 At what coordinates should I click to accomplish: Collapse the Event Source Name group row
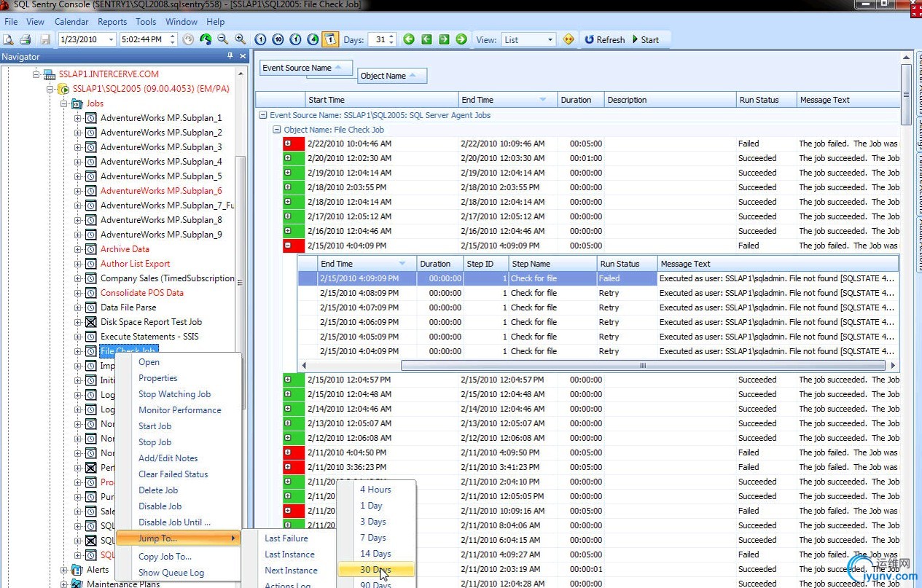tap(262, 115)
